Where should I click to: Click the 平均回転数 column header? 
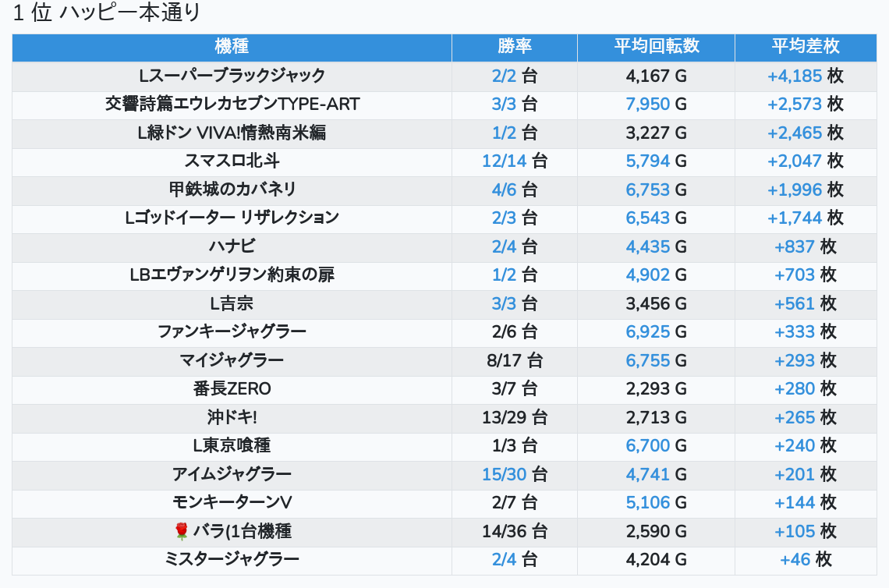tap(657, 47)
